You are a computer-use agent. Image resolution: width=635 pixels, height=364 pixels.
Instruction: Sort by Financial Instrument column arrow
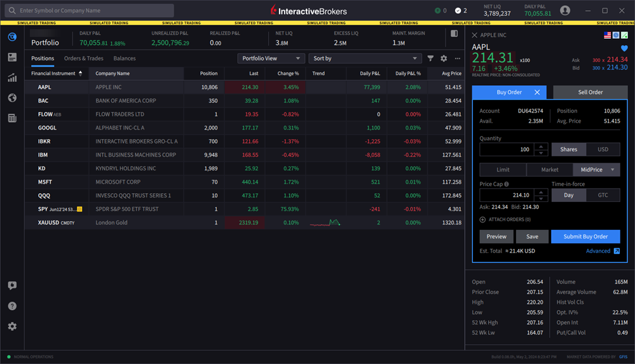coord(80,73)
